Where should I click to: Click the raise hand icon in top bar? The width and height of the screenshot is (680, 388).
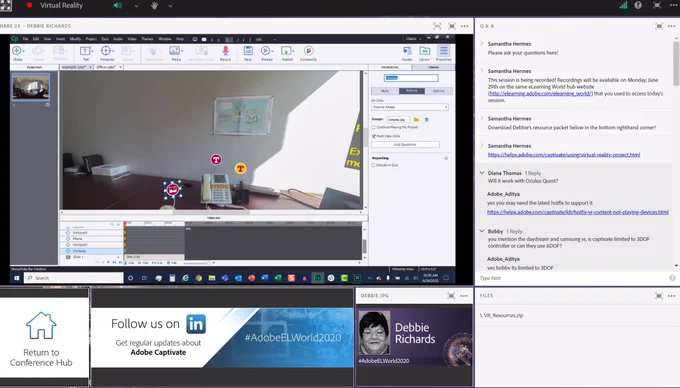pos(154,6)
